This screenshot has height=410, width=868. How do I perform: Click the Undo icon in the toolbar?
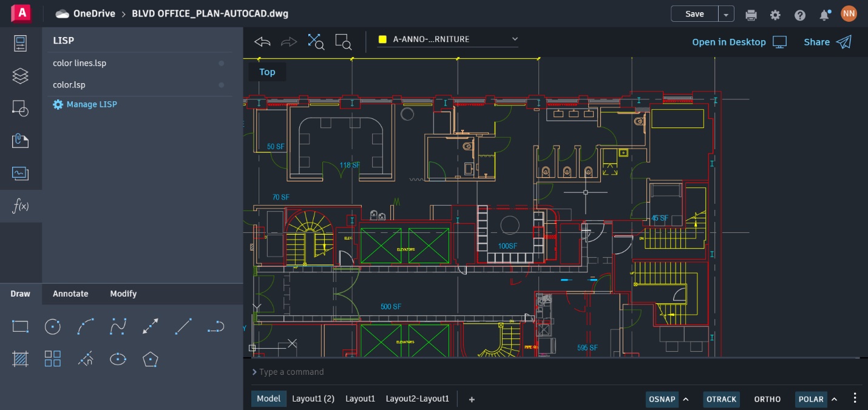click(x=262, y=41)
